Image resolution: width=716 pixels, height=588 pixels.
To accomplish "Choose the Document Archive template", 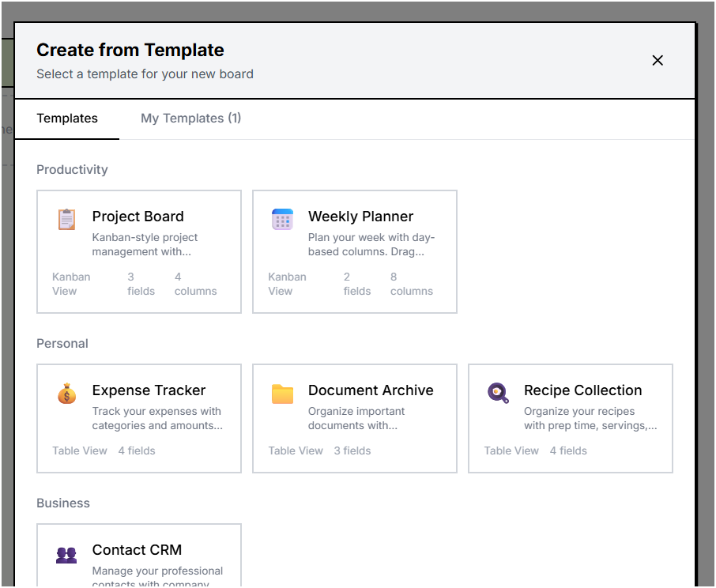I will click(354, 418).
